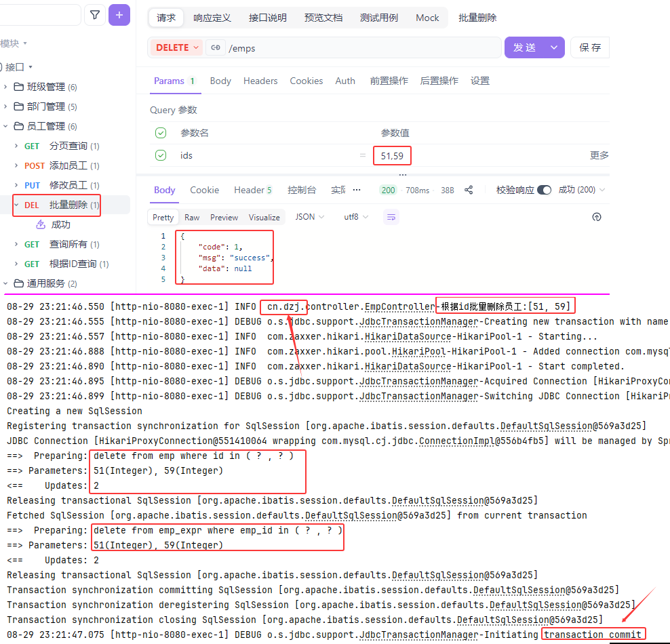670x644 pixels.
Task: Click the share icon in the response bar
Action: pyautogui.click(x=469, y=190)
